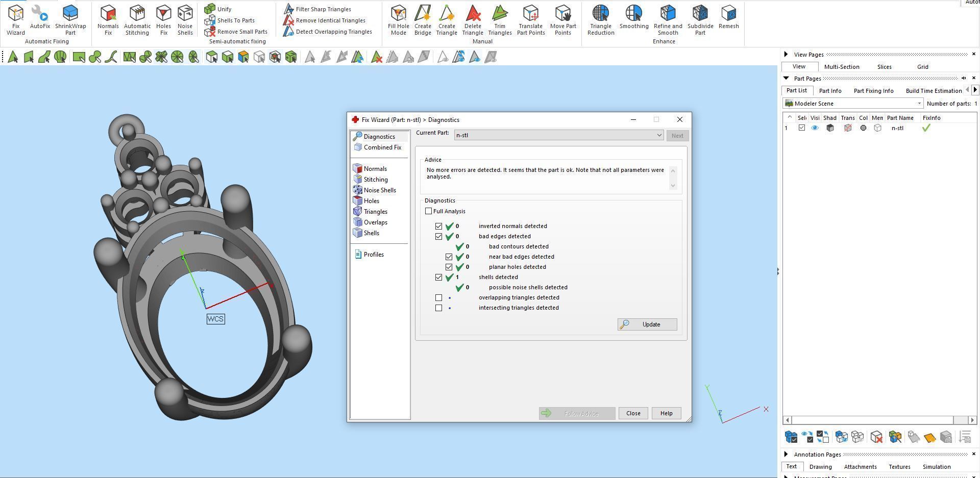
Task: Expand the View Pages panel
Action: tap(786, 54)
